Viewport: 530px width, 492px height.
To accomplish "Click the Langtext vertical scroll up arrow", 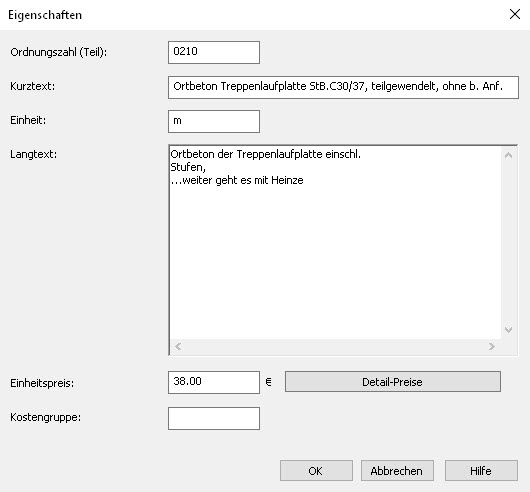I will [x=508, y=155].
